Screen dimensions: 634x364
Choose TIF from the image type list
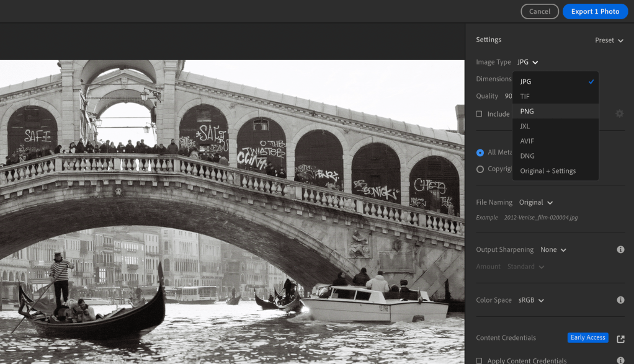(525, 97)
